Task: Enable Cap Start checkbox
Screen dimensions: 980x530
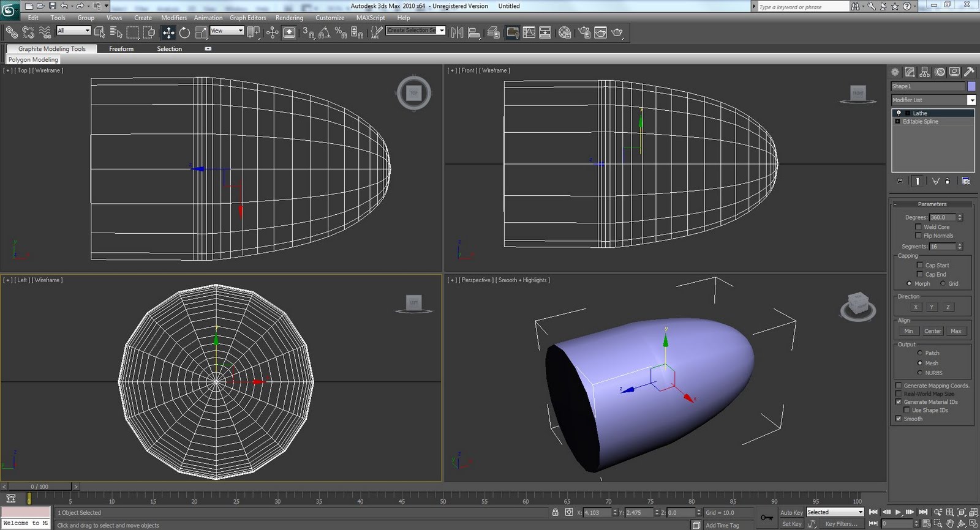Action: click(x=919, y=265)
